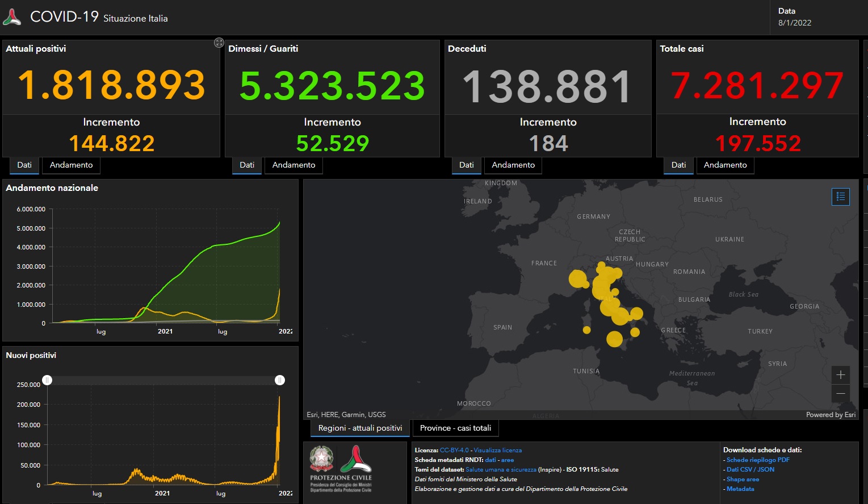The height and width of the screenshot is (504, 868).
Task: Open the Scheda riepilogo PDF link
Action: (758, 460)
